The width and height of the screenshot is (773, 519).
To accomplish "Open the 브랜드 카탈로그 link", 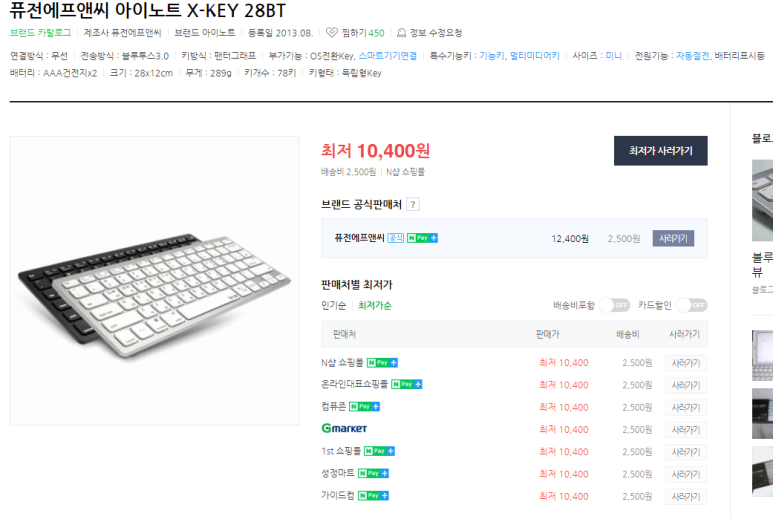I will [40, 33].
